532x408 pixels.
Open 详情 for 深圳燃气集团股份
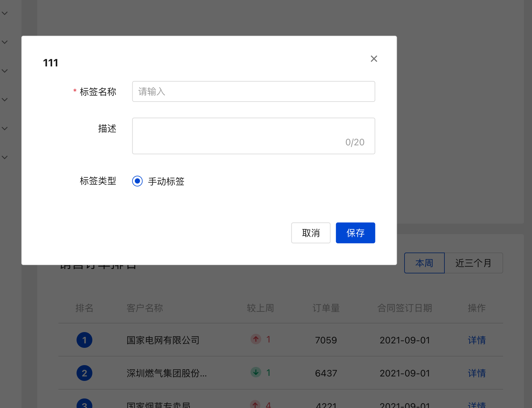tap(477, 373)
